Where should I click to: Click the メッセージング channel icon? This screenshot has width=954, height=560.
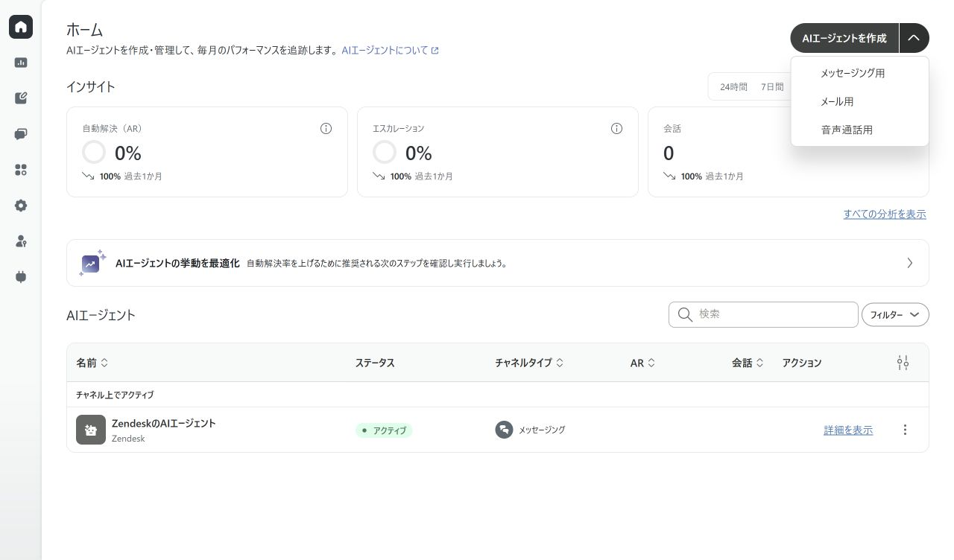(x=504, y=430)
